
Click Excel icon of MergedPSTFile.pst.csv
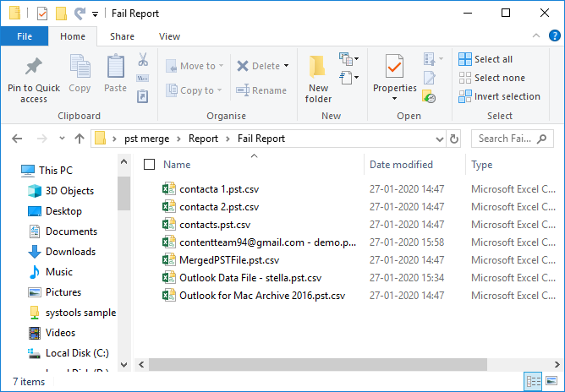[x=169, y=259]
